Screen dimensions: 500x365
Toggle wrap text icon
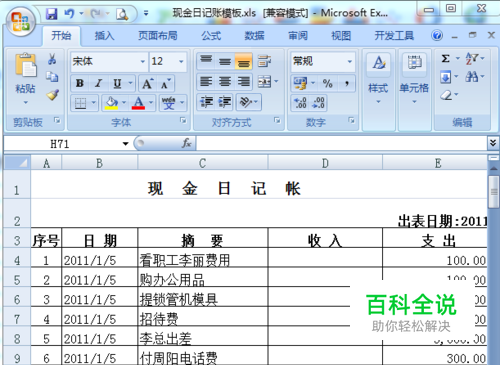click(265, 61)
